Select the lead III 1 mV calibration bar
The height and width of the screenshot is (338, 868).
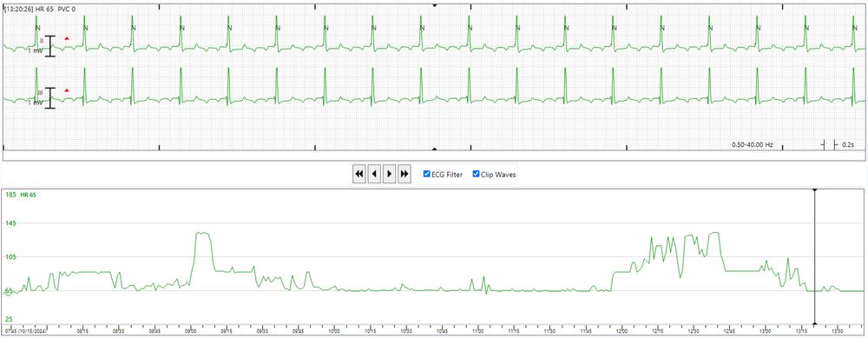pos(50,97)
